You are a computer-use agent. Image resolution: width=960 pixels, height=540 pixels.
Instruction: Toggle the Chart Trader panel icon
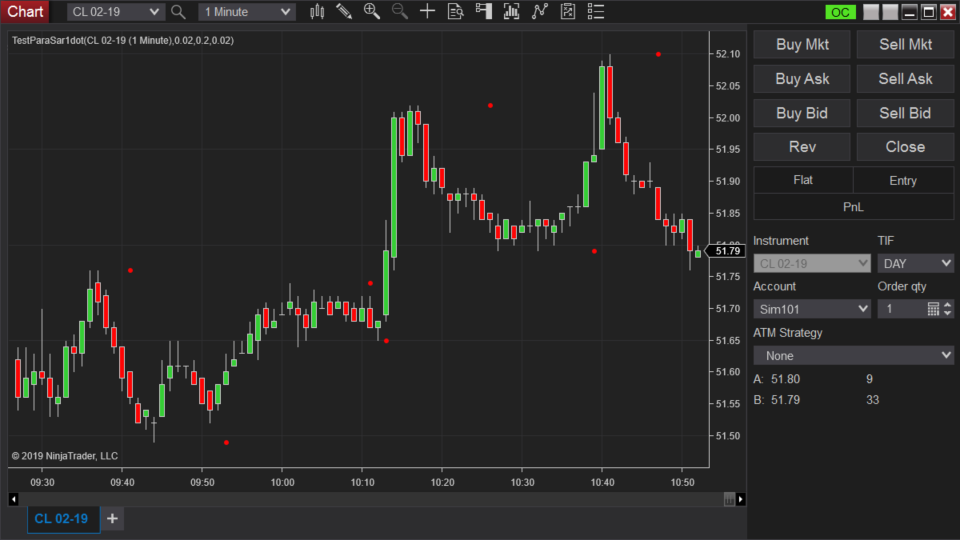(x=484, y=12)
